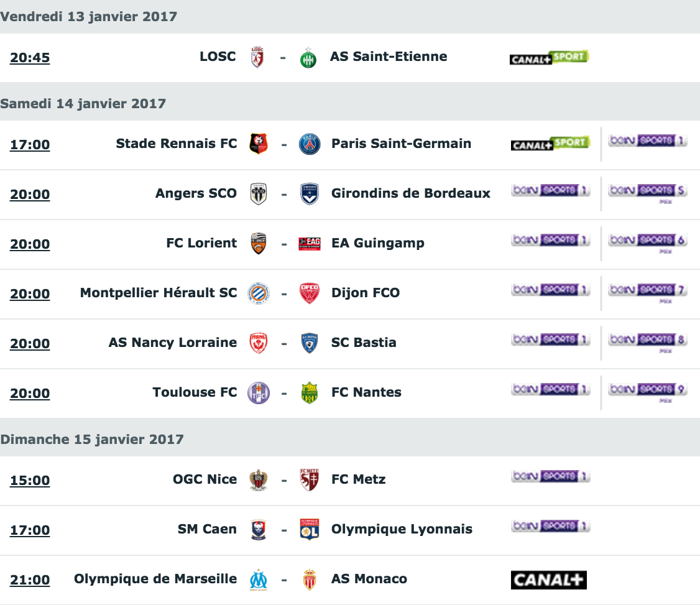Click beIN Sports 9 Max channel logo

648,392
